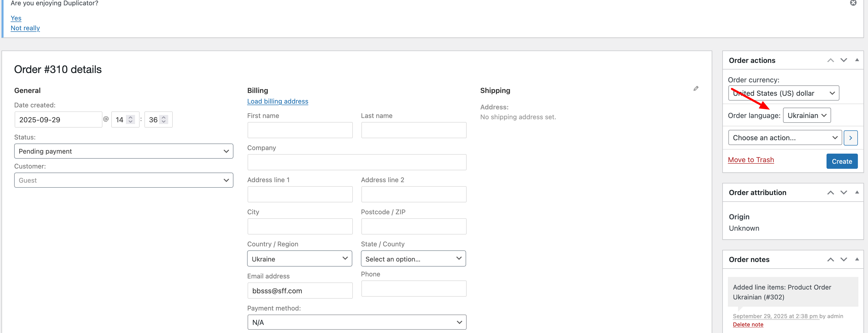868x333 pixels.
Task: Collapse the Order notes panel
Action: coord(857,259)
